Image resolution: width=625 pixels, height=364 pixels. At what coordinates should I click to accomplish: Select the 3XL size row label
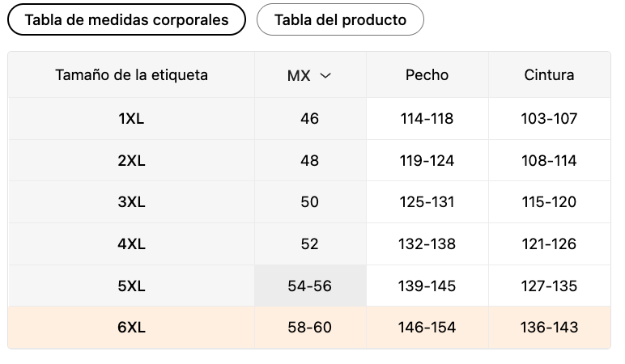(x=131, y=202)
